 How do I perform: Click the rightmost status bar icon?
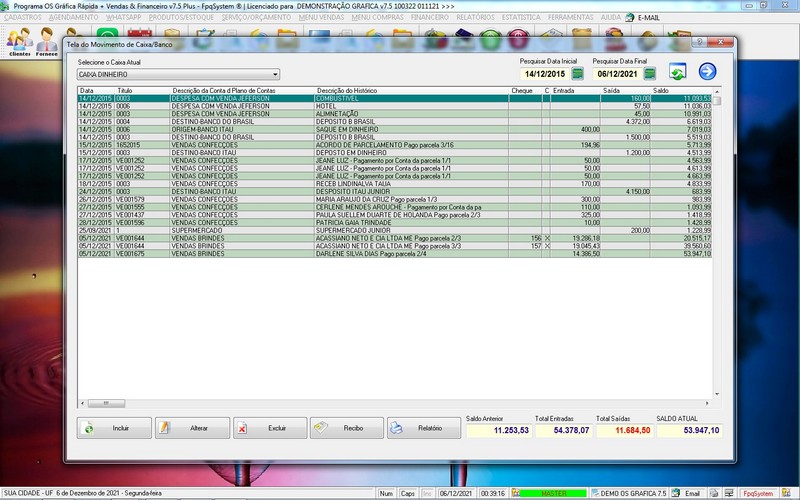786,493
